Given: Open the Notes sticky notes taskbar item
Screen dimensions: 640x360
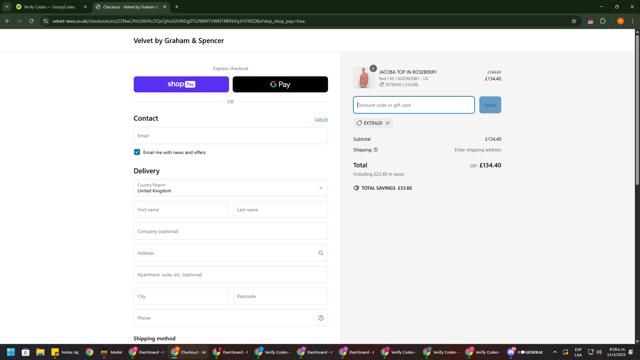Looking at the screenshot, I should point(65,352).
